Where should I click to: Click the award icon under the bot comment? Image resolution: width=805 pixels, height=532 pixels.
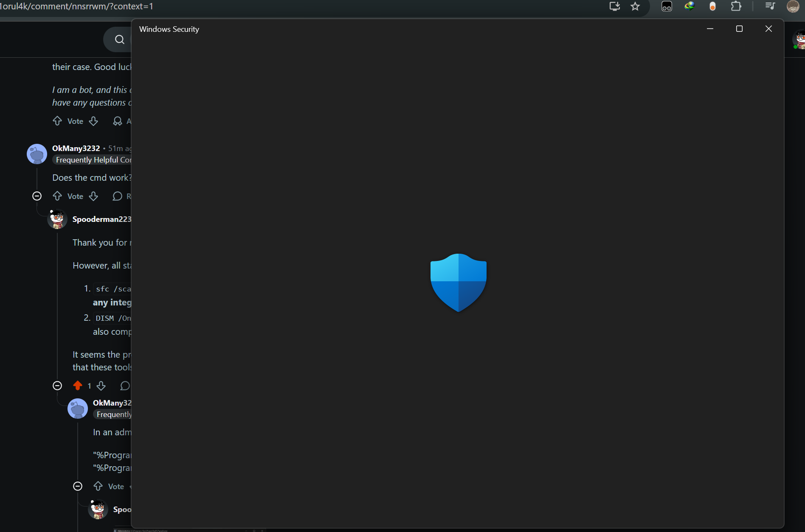point(117,121)
